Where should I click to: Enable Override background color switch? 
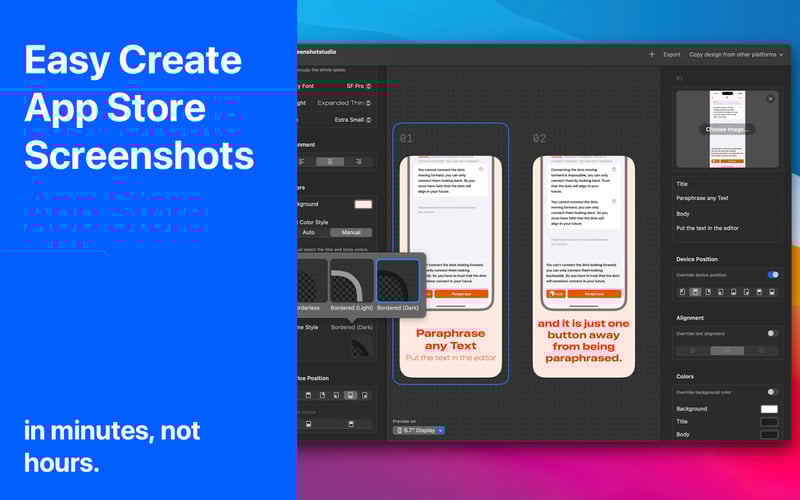coord(772,392)
